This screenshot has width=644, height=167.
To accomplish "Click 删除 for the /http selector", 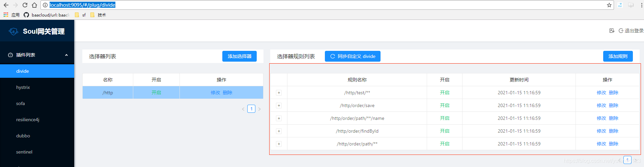I will coord(228,93).
